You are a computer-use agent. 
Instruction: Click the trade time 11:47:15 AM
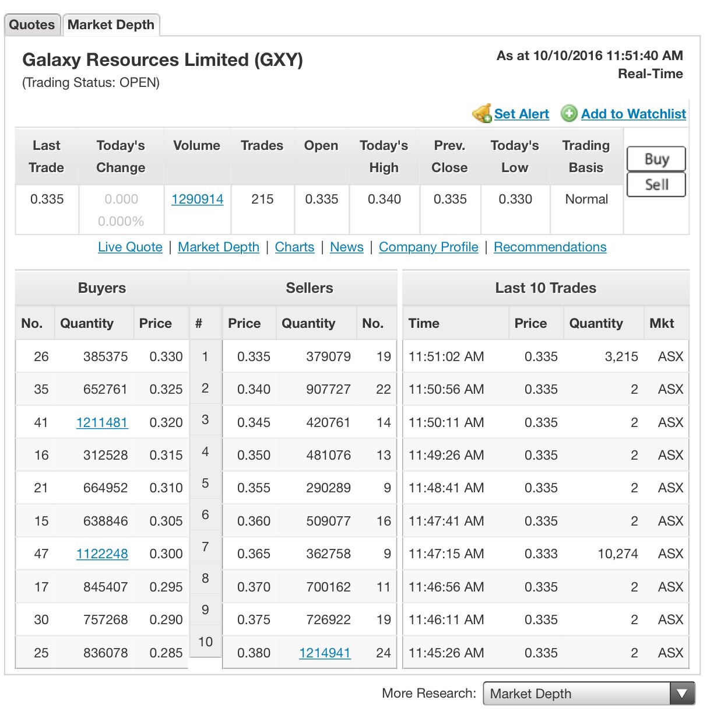coord(446,554)
